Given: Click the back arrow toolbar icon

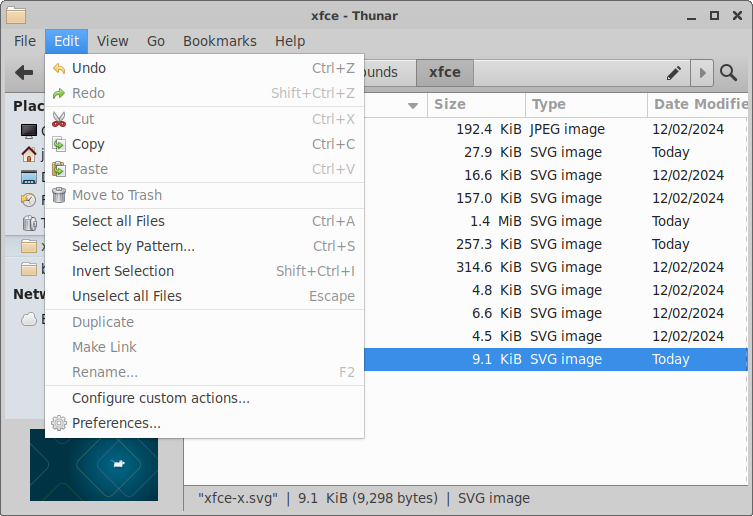Looking at the screenshot, I should point(24,73).
